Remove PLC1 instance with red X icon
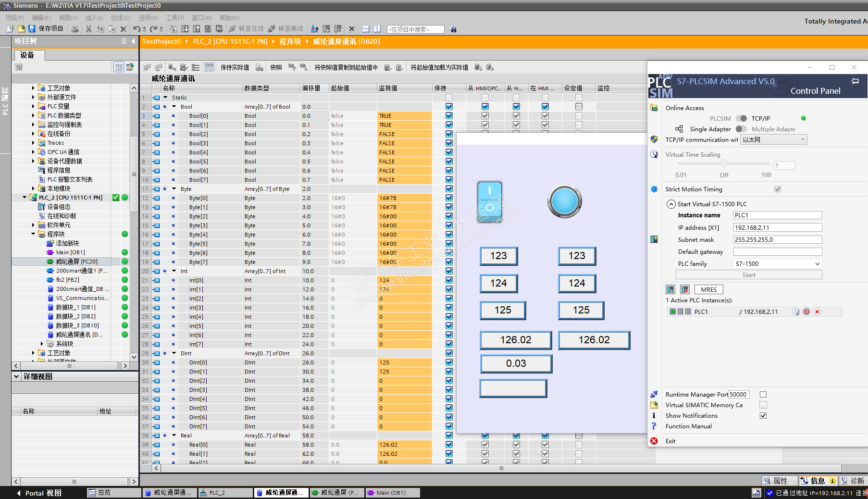 pos(817,312)
